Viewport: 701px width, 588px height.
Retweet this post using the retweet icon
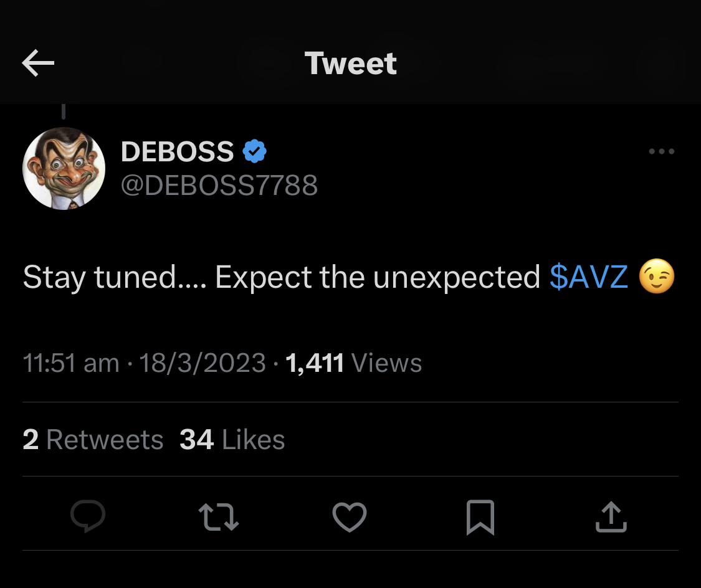[x=218, y=517]
